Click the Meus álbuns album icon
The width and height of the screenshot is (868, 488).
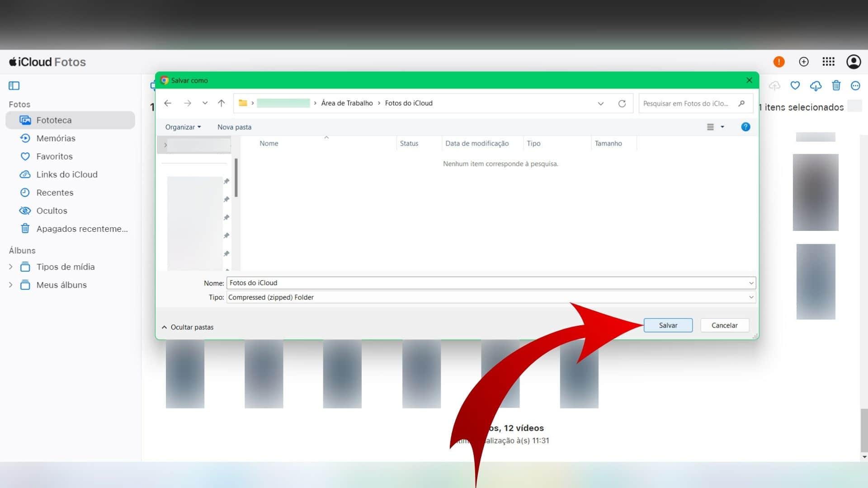tap(25, 285)
